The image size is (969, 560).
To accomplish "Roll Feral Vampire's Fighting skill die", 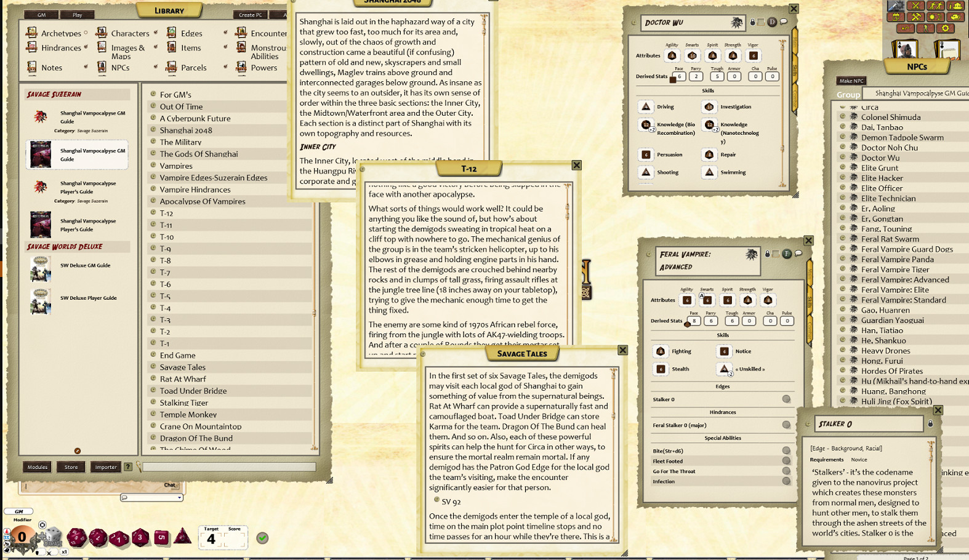I will click(661, 351).
